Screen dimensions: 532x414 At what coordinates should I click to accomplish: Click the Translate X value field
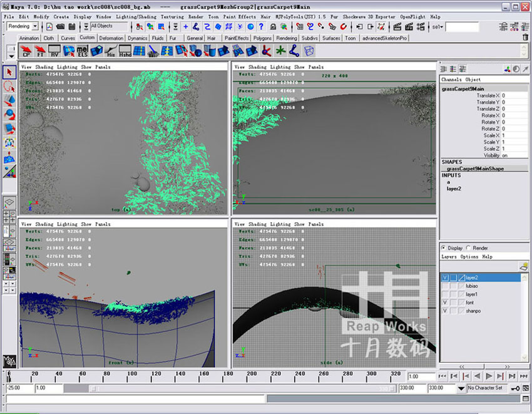click(514, 96)
